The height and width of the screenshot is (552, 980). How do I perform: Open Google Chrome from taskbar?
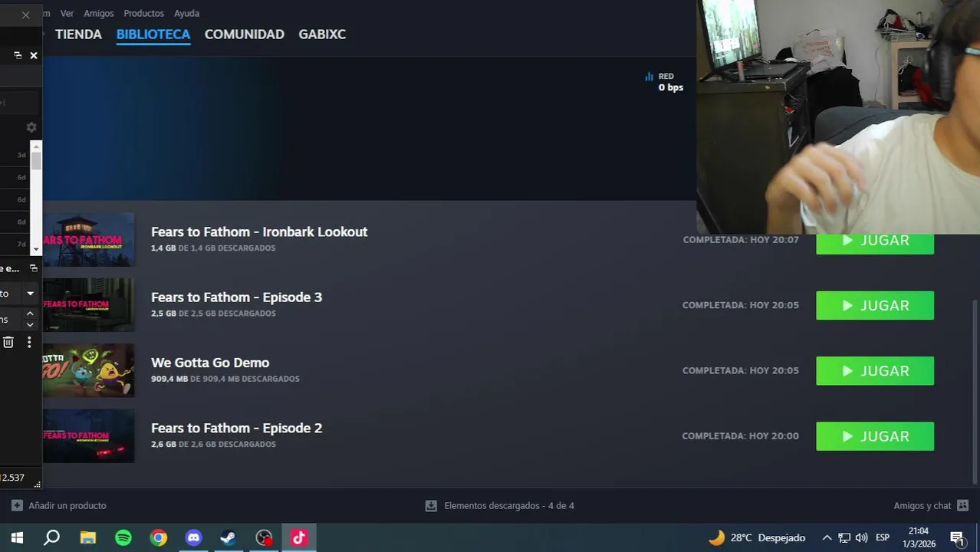[x=158, y=537]
